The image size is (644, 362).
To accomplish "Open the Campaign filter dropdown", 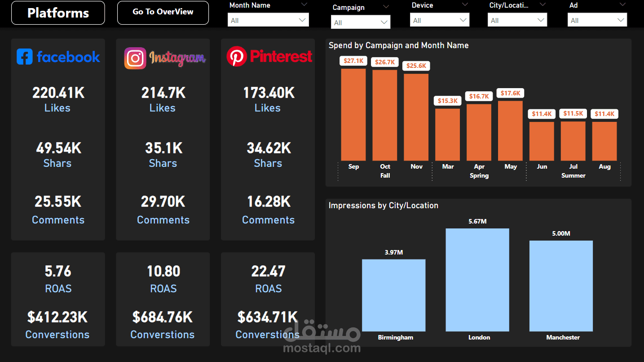I will click(384, 22).
